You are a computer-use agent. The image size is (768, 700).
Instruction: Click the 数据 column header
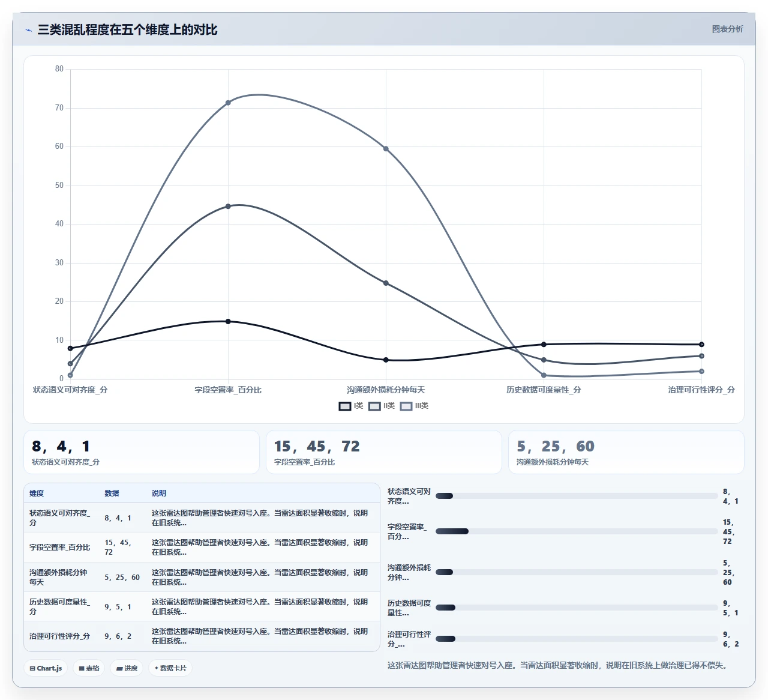[112, 493]
